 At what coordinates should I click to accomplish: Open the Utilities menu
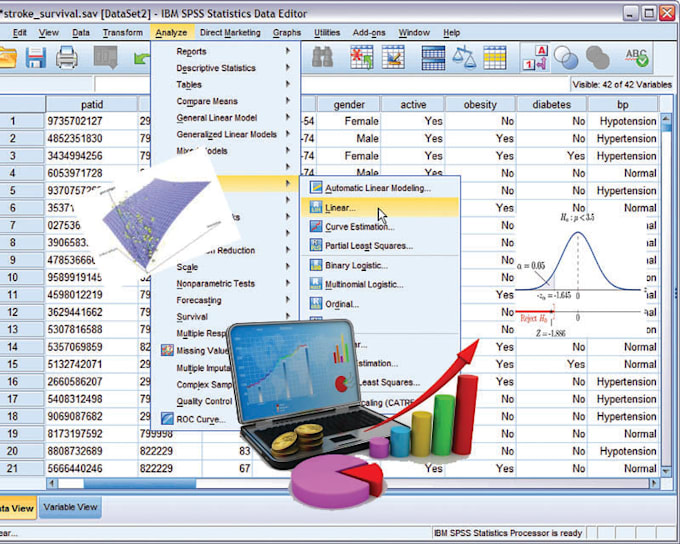pyautogui.click(x=327, y=33)
